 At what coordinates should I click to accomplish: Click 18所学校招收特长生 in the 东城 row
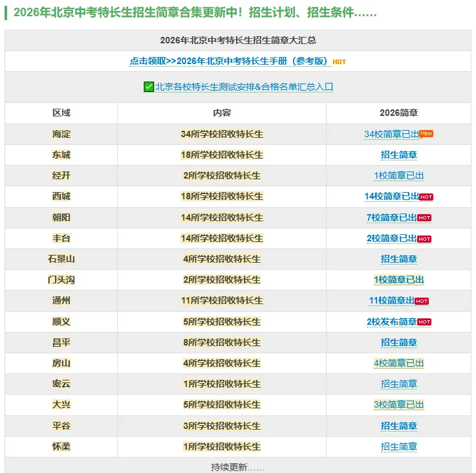coord(222,155)
